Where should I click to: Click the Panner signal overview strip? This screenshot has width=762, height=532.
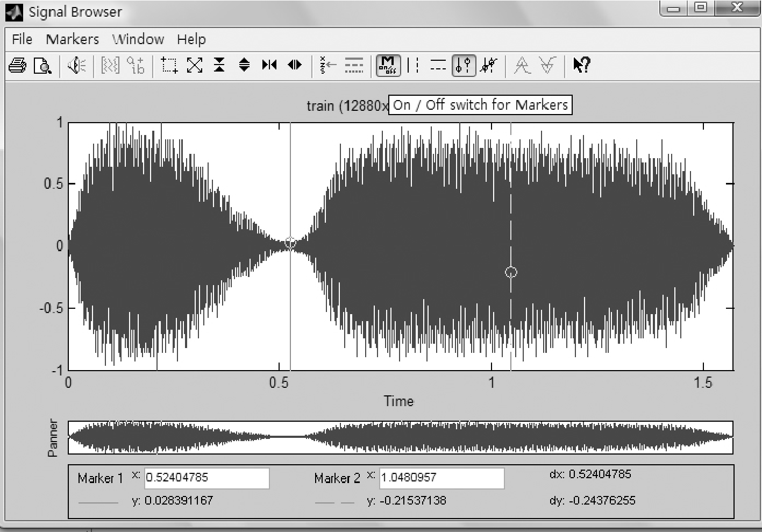coord(401,437)
